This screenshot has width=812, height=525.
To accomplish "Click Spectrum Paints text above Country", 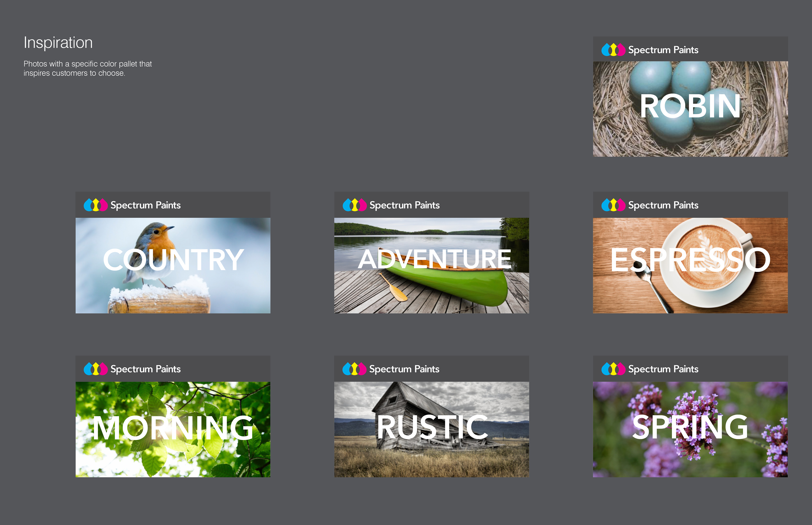I will [145, 205].
